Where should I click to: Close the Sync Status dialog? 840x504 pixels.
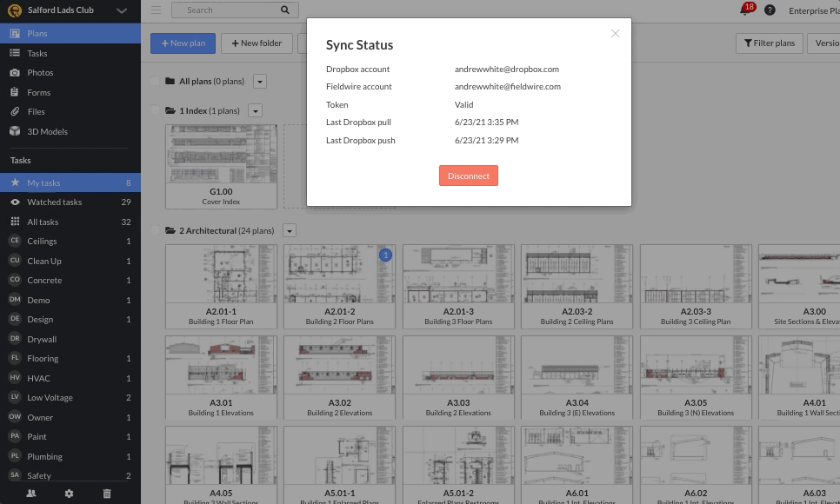615,34
